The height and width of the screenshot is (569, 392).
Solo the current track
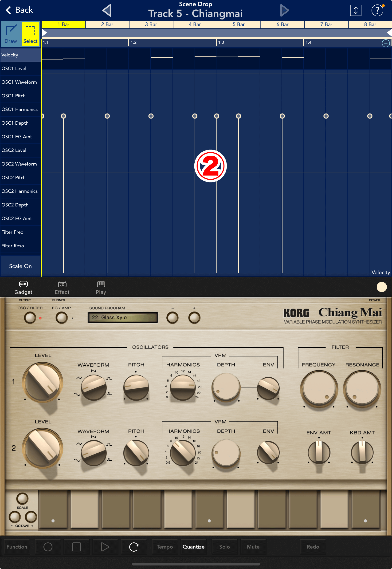pyautogui.click(x=224, y=547)
